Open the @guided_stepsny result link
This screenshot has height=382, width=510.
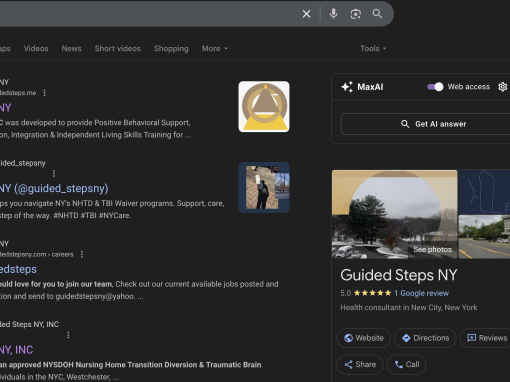(54, 189)
